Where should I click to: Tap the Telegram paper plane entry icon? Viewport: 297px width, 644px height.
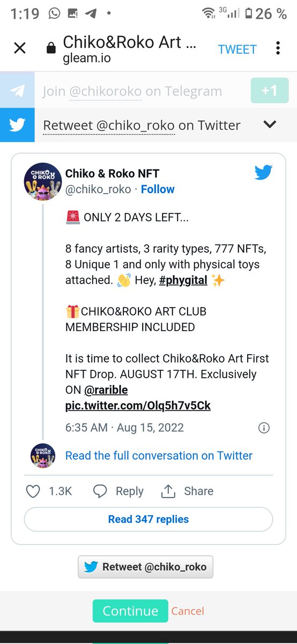[x=17, y=91]
